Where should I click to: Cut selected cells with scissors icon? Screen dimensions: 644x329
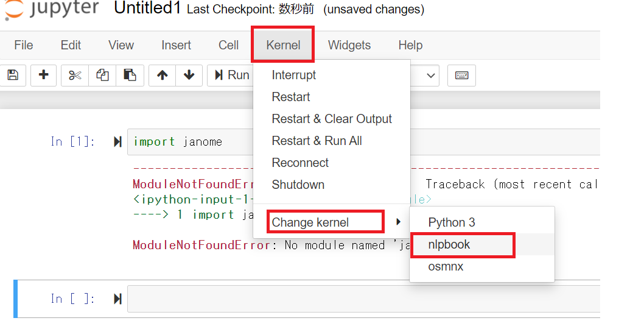[x=75, y=76]
